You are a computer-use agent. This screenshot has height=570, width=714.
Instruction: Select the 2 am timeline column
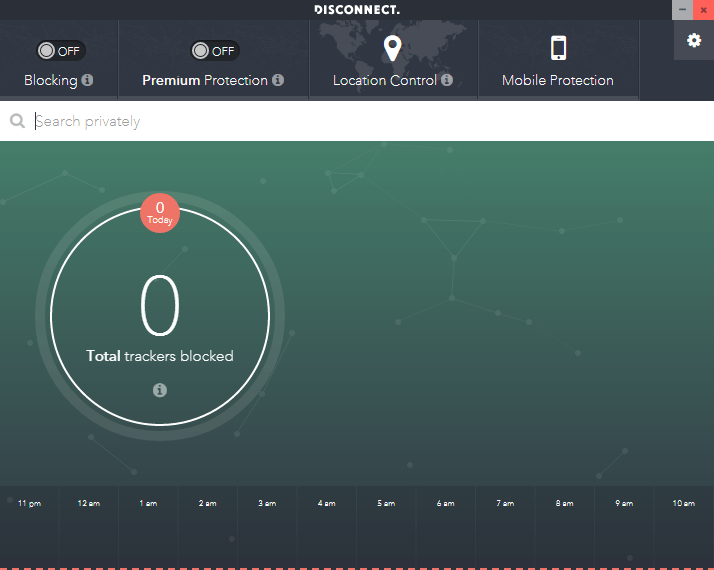(x=208, y=527)
